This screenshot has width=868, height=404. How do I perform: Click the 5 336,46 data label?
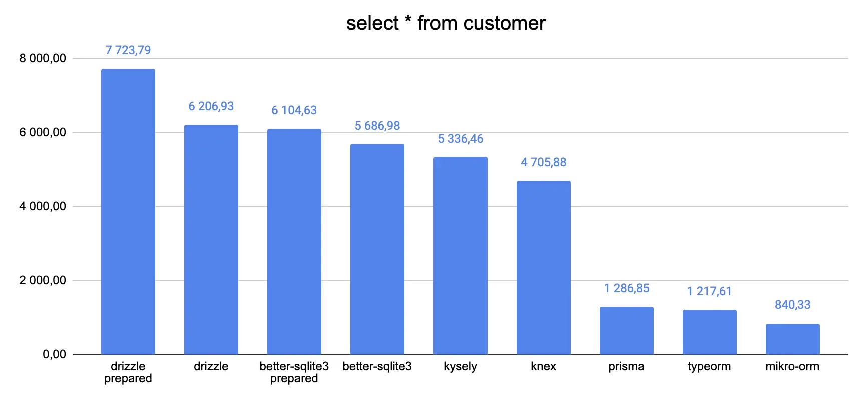[461, 139]
